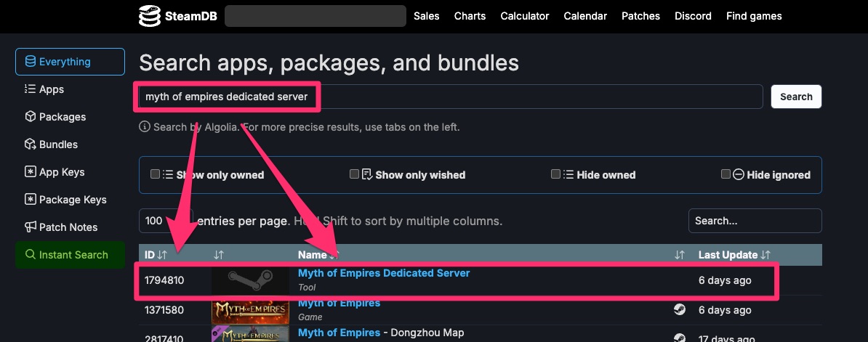Sort the table by ID column
Screen dimensions: 868x342
pos(156,255)
